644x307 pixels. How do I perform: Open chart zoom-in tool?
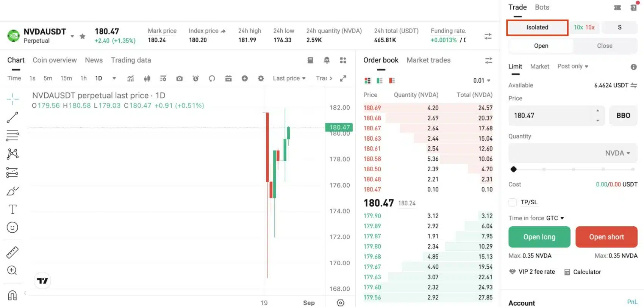click(x=13, y=270)
